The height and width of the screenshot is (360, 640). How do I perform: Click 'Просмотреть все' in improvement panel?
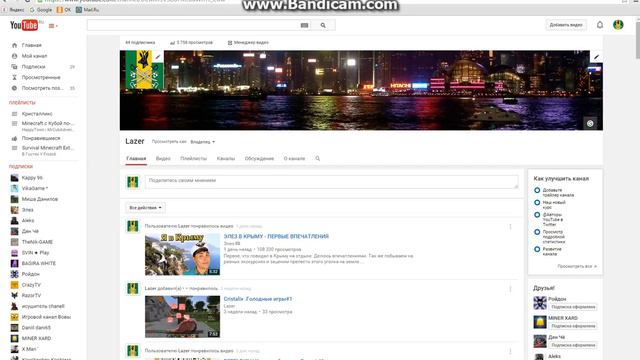coord(577,266)
